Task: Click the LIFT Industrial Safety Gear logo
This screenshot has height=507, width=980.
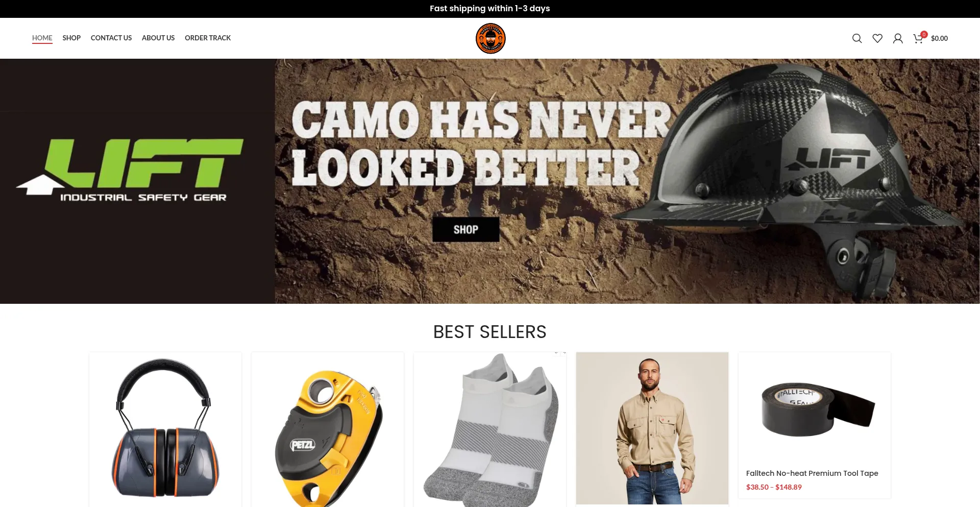Action: tap(131, 170)
